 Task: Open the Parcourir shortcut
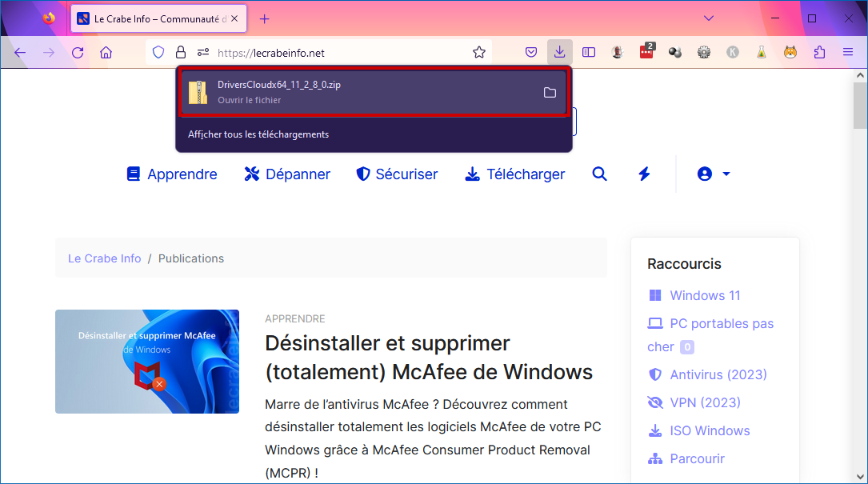[686, 459]
